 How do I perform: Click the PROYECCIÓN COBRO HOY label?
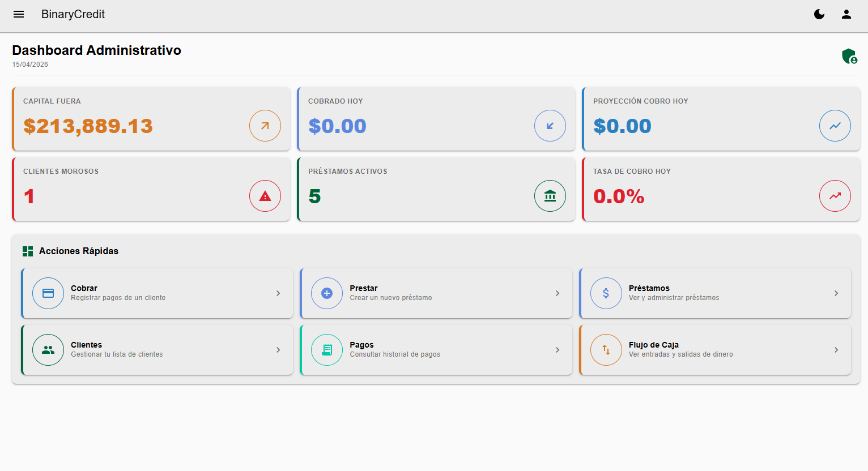(x=641, y=101)
